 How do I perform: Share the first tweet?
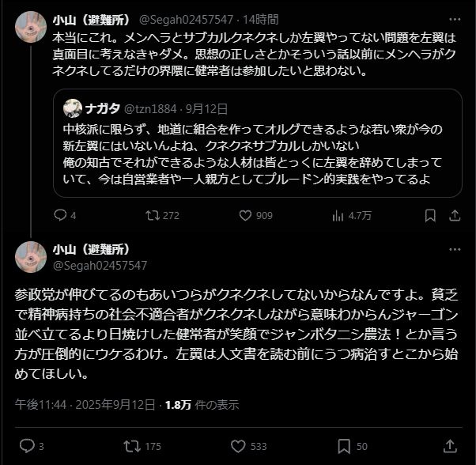(455, 215)
